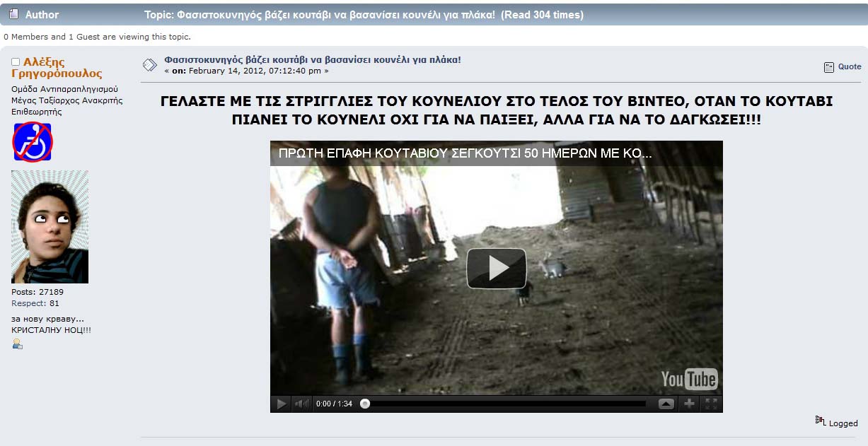Click the video seek bar handle

tap(365, 404)
